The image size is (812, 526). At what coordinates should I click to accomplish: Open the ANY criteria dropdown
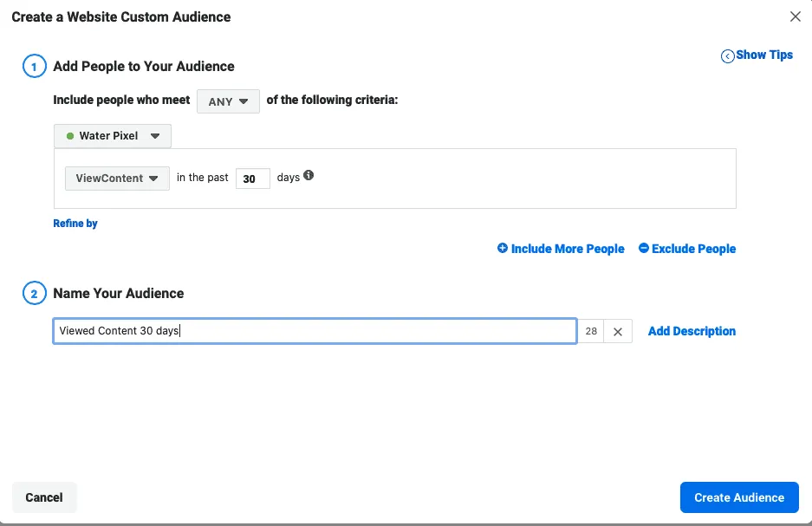[228, 101]
